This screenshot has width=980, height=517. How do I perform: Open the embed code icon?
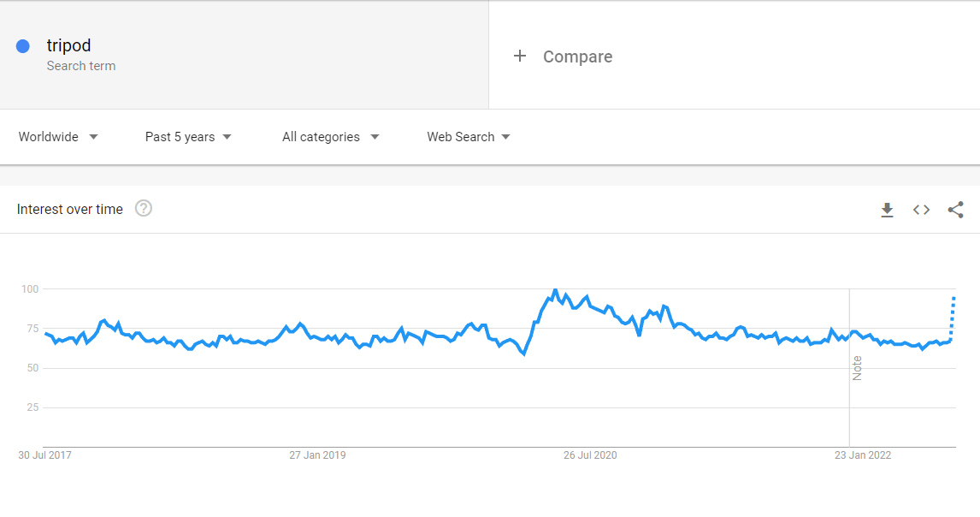tap(921, 210)
